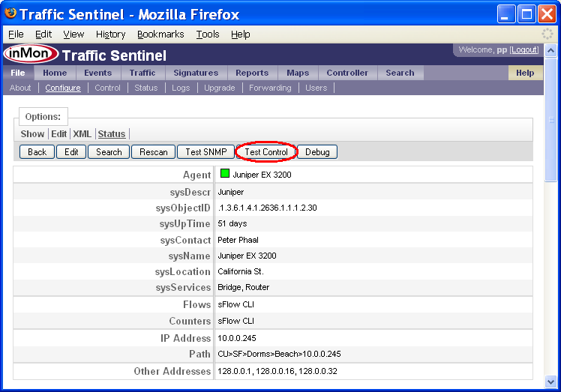Click the Agent name Juniper EX 3200

tap(262, 175)
